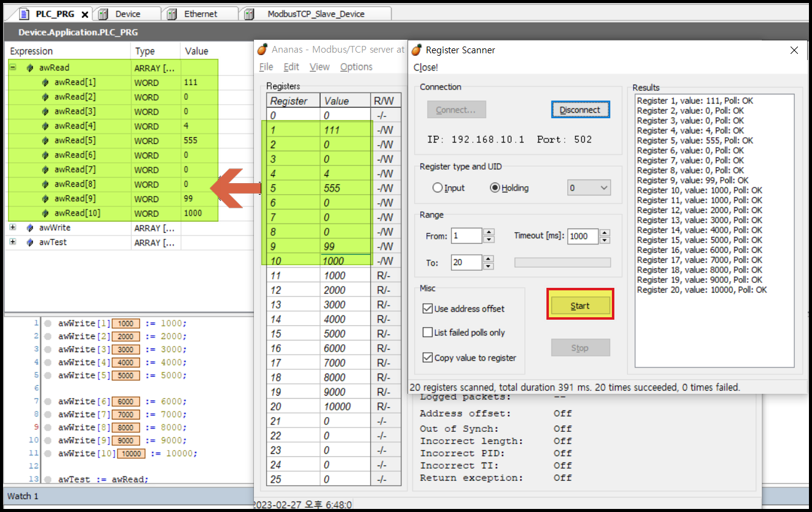Image resolution: width=812 pixels, height=512 pixels.
Task: Open the Options menu in Ananas
Action: (x=356, y=67)
